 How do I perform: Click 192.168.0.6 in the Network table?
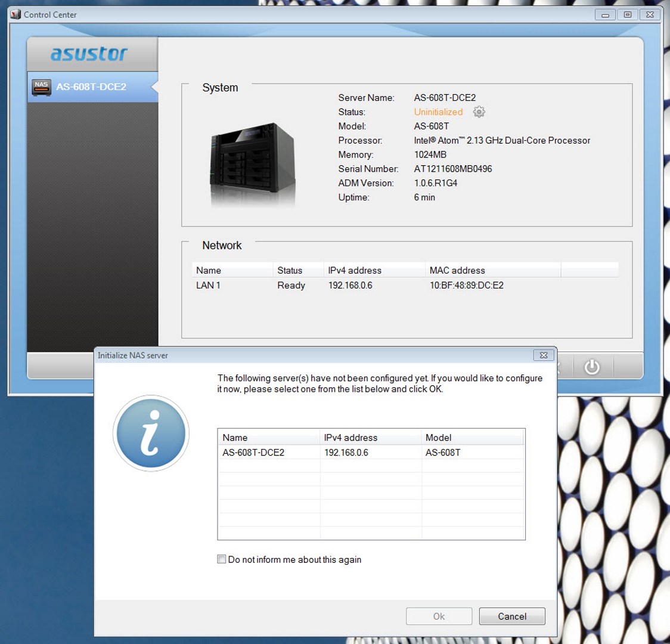point(350,285)
